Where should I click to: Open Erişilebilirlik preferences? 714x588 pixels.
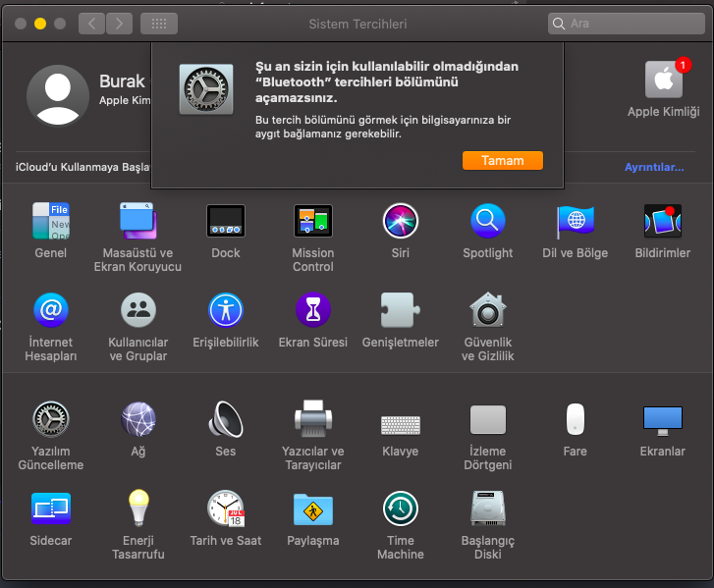click(x=225, y=310)
